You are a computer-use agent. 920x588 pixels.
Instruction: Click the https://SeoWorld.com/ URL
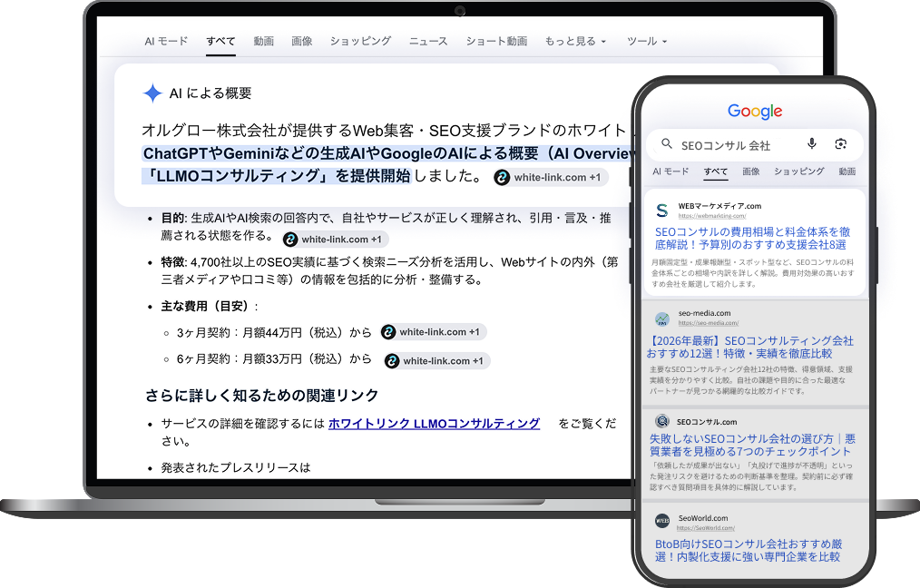click(x=707, y=528)
